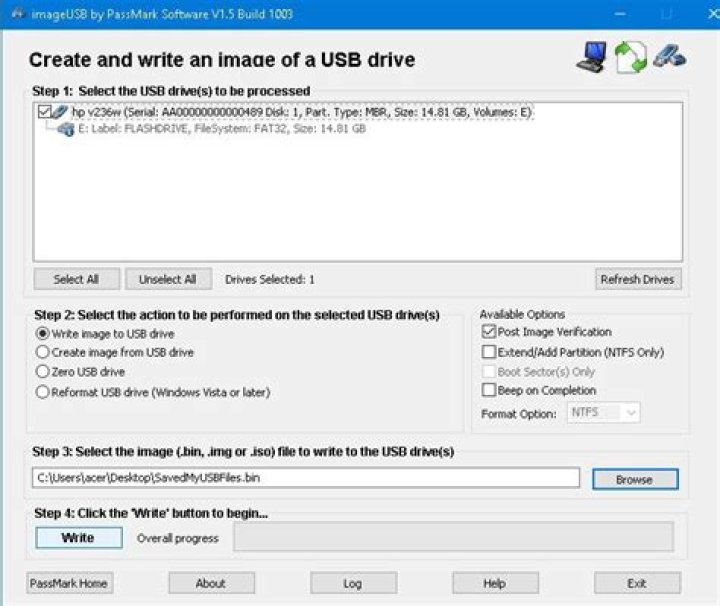The image size is (720, 606).
Task: Click the image file path field
Action: coord(306,478)
